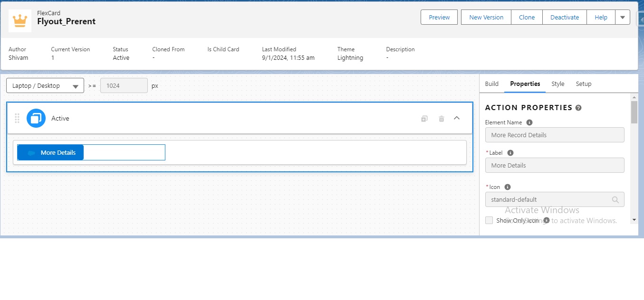Go to the Setup tab
This screenshot has width=644, height=300.
click(584, 84)
